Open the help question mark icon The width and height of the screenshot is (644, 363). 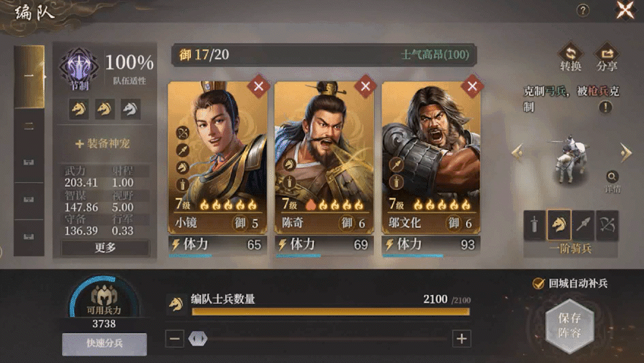click(582, 10)
